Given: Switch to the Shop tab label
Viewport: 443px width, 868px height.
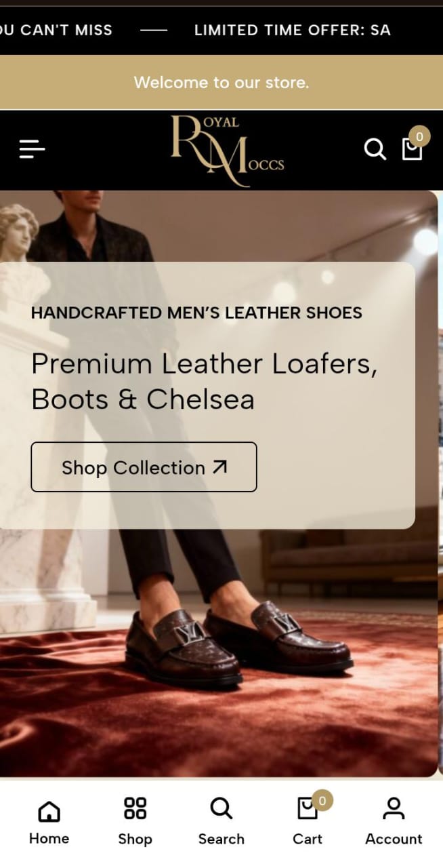Looking at the screenshot, I should (x=135, y=839).
